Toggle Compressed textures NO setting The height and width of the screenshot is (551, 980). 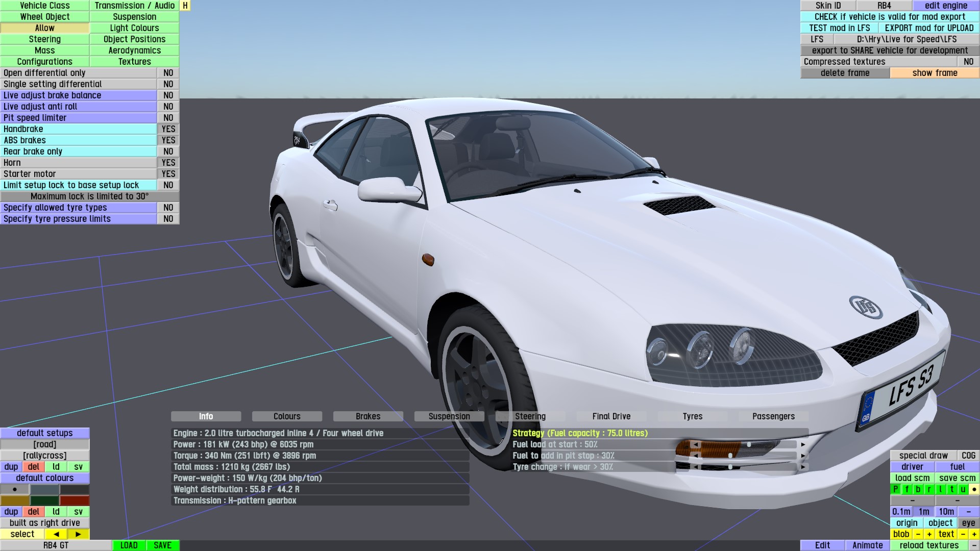tap(968, 62)
